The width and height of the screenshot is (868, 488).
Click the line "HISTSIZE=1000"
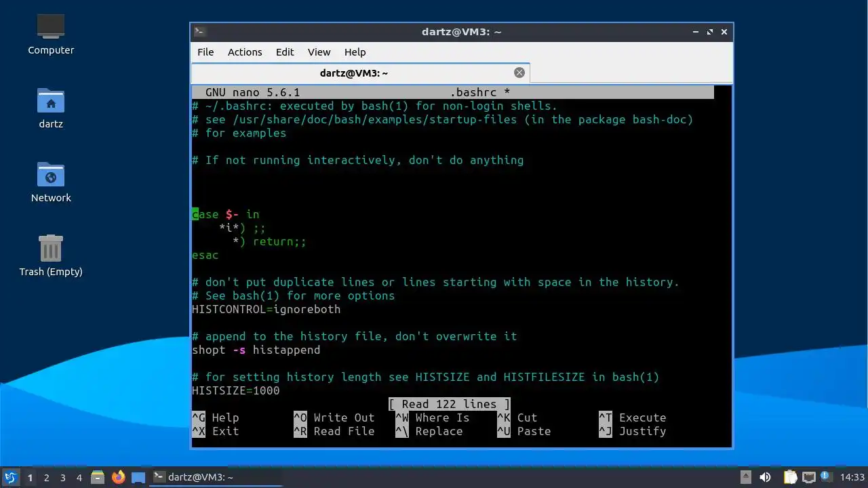(236, 390)
